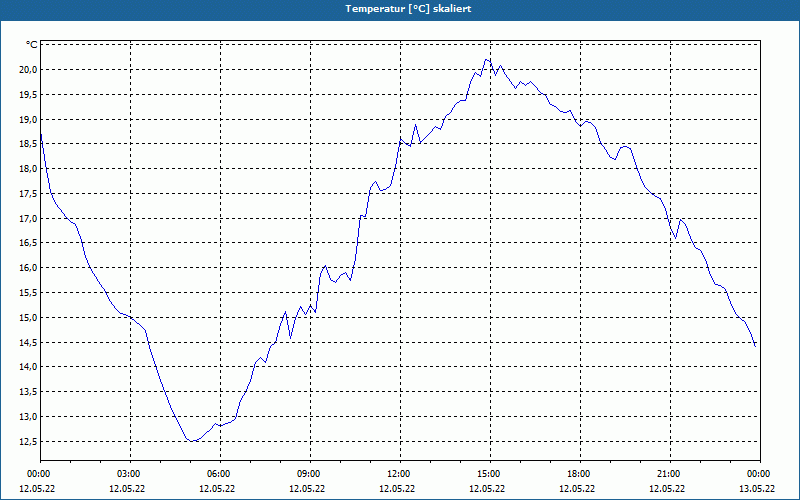800x500 pixels.
Task: Click the 'Temperatur [°C] skaliert' chart title
Action: [408, 9]
